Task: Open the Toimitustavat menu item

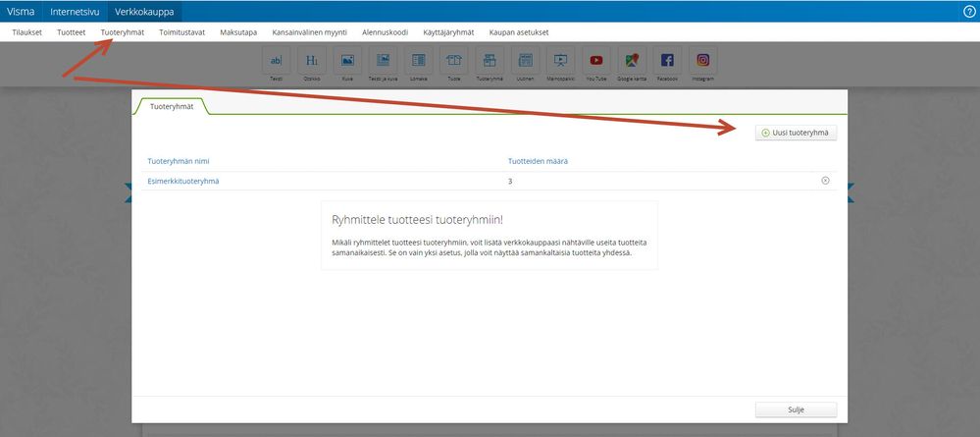Action: pos(181,32)
